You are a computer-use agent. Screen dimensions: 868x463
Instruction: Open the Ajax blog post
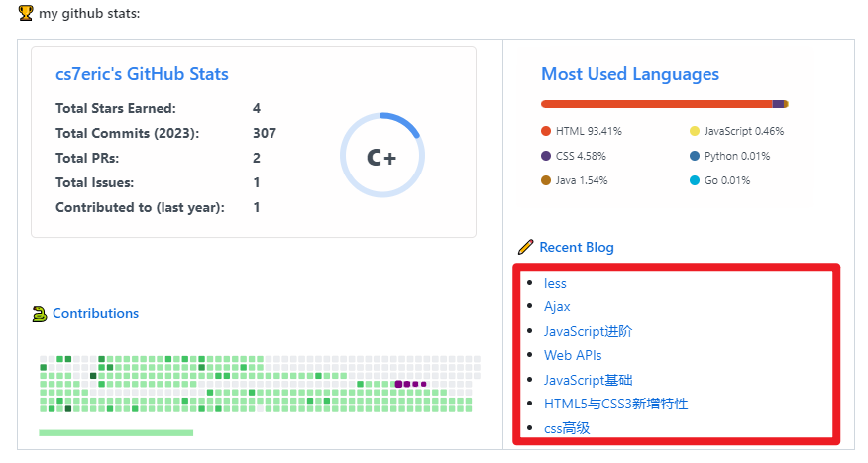[x=557, y=307]
